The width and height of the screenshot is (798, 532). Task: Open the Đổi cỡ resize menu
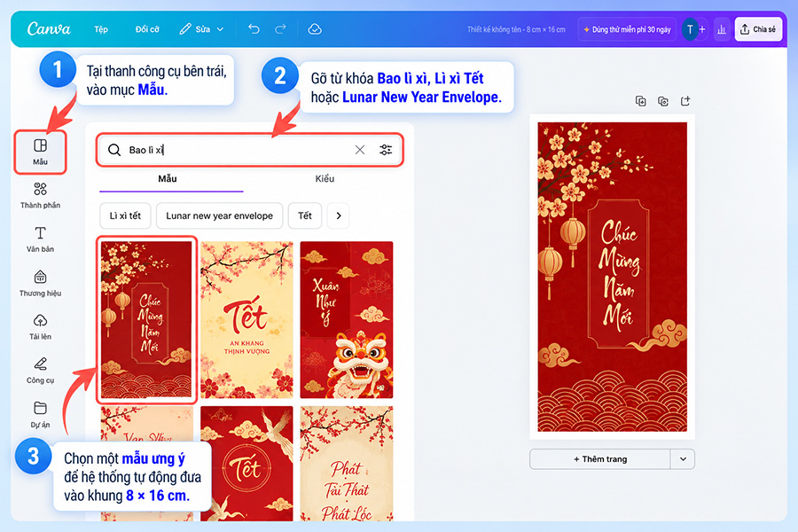point(147,29)
